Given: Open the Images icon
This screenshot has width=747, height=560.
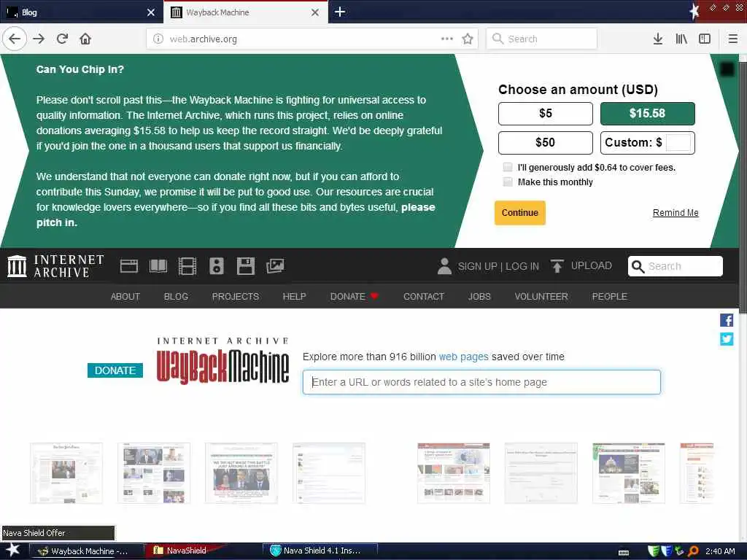Looking at the screenshot, I should [275, 265].
